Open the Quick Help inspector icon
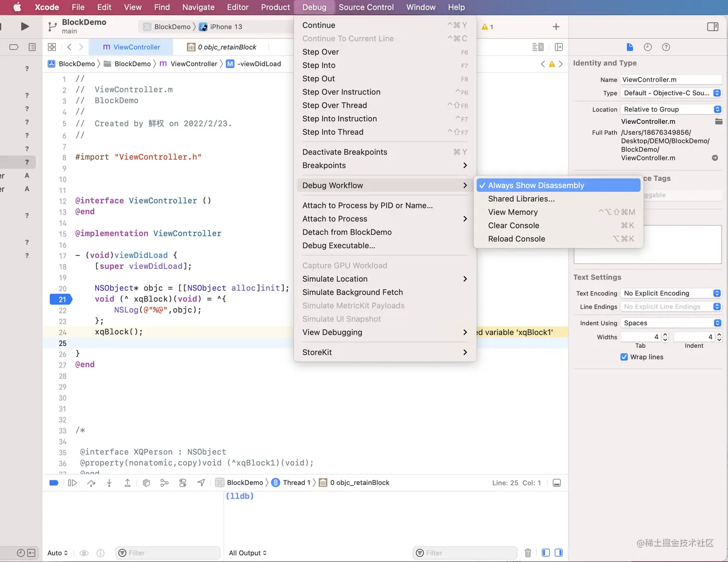 [666, 47]
